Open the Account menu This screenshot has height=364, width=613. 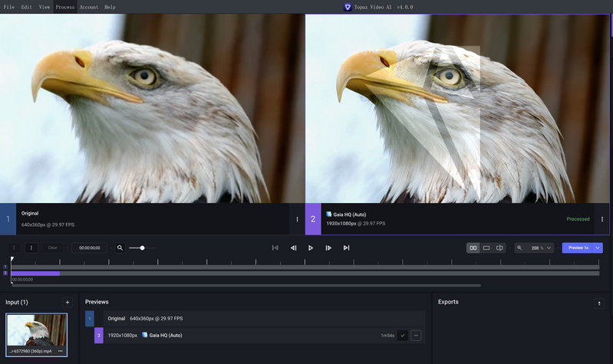[89, 7]
